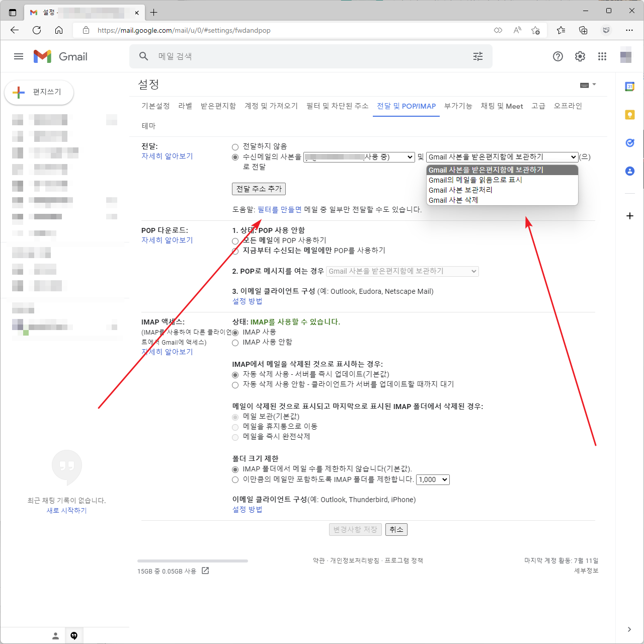Click the Hangouts conversations icon

[74, 635]
